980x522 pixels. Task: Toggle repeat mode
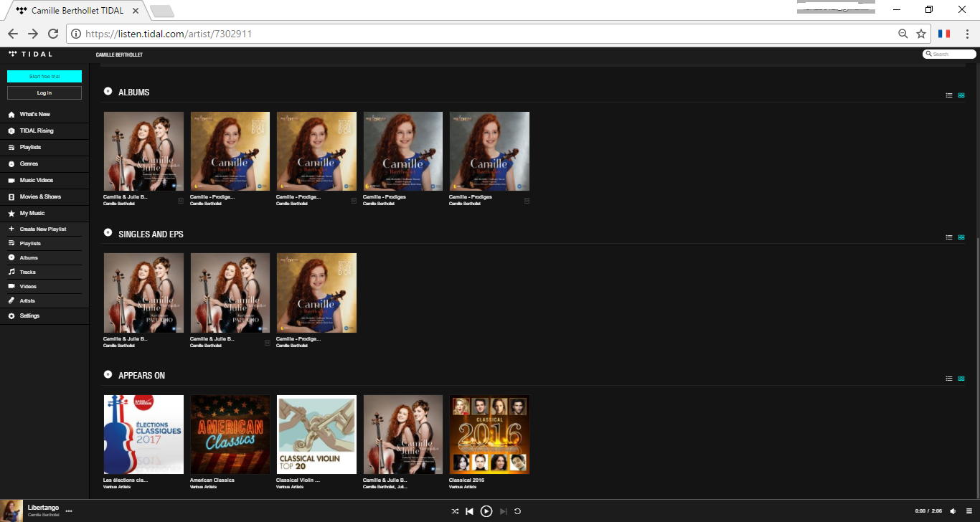[x=517, y=511]
